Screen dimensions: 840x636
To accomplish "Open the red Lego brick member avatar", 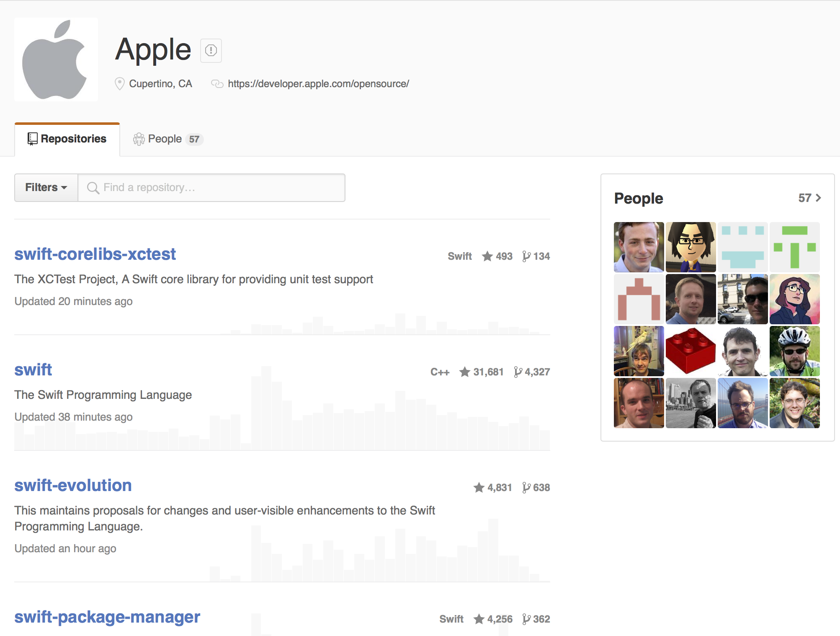I will (691, 351).
